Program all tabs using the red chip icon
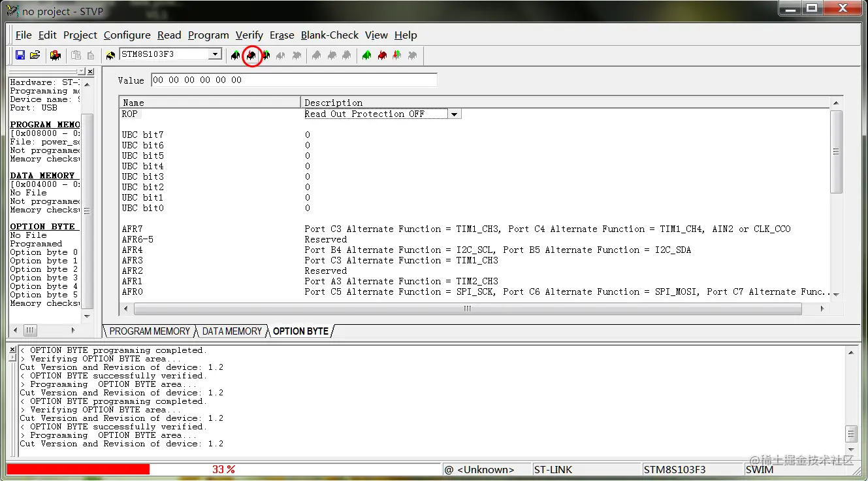This screenshot has width=868, height=481. tap(382, 56)
